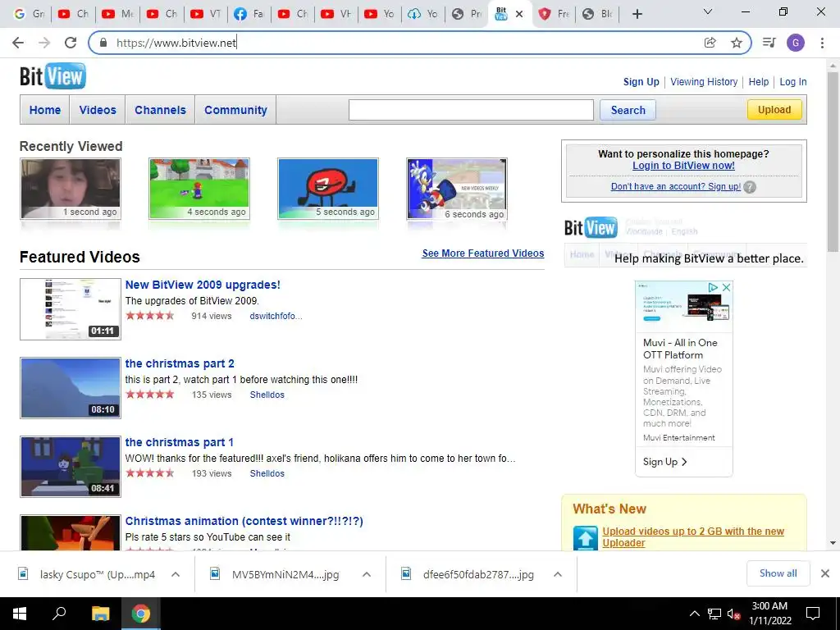
Task: Click the network icon in system tray
Action: (x=714, y=614)
